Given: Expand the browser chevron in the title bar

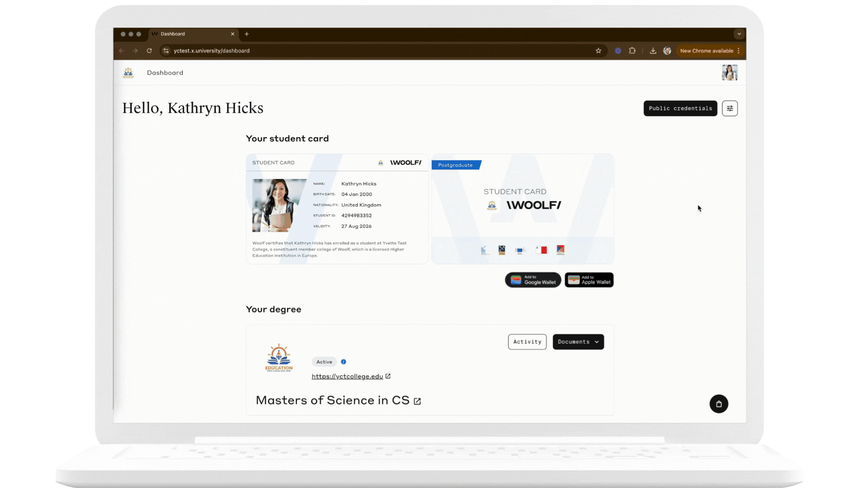Looking at the screenshot, I should tap(739, 34).
